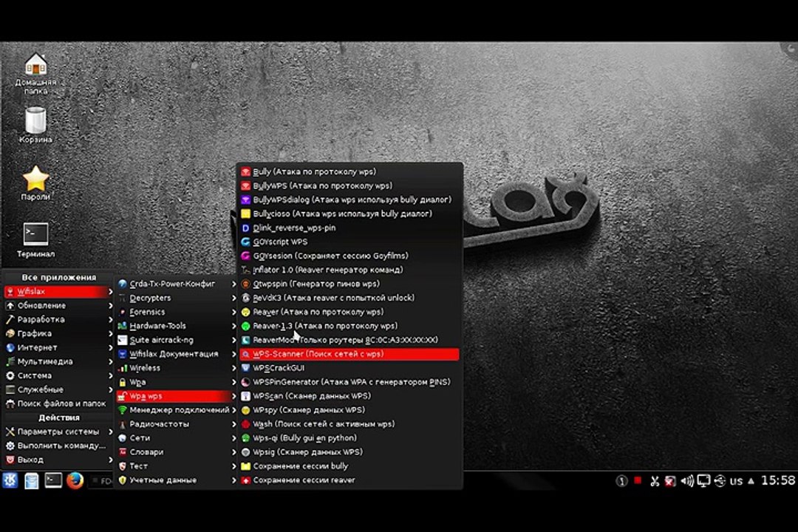
Task: Select Выполнить команду...
Action: pos(58,446)
